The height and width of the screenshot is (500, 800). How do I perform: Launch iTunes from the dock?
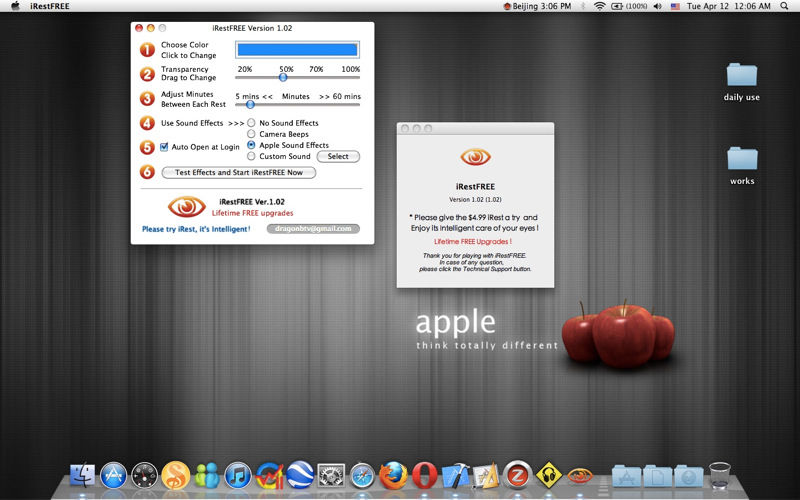coord(238,476)
